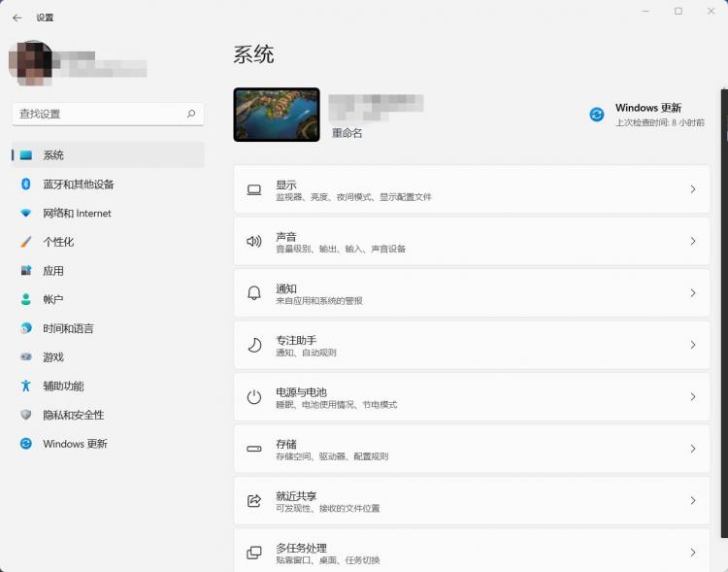The height and width of the screenshot is (572, 728).
Task: Open 网络和 Internet settings
Action: coord(108,213)
